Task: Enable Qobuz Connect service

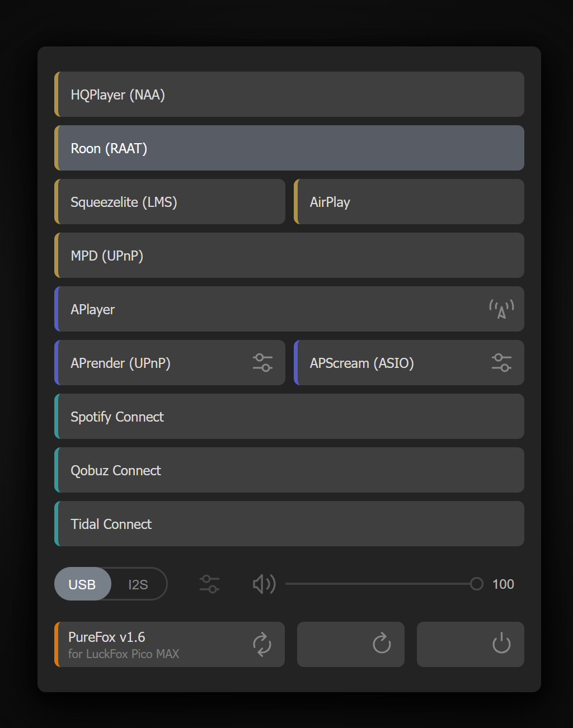Action: 289,470
